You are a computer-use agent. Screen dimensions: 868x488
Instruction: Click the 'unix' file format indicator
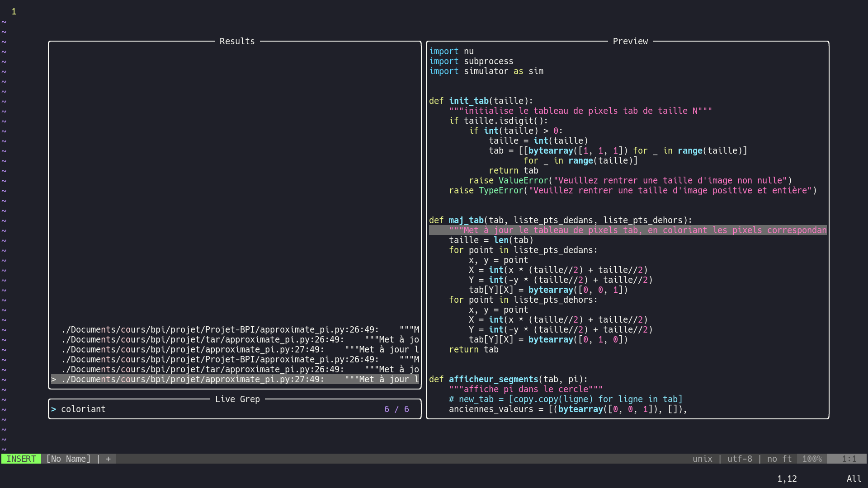(702, 459)
